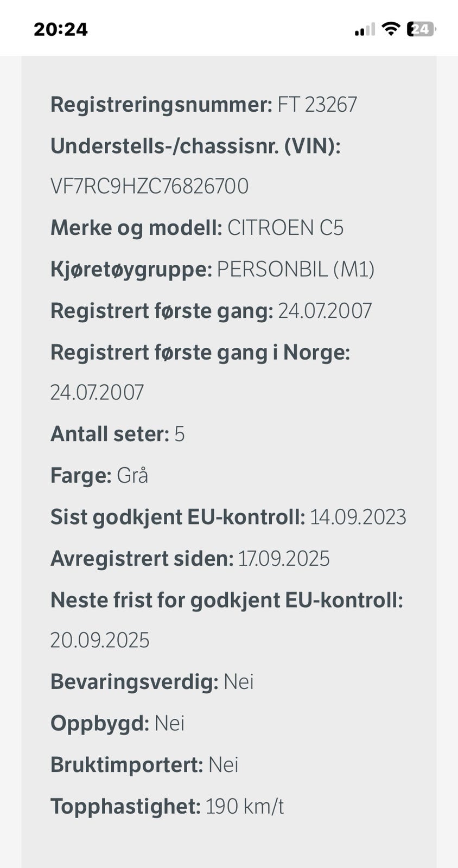This screenshot has height=868, width=458.
Task: Tap the PERSONBIL (M1) vehicle group value
Action: [x=296, y=269]
